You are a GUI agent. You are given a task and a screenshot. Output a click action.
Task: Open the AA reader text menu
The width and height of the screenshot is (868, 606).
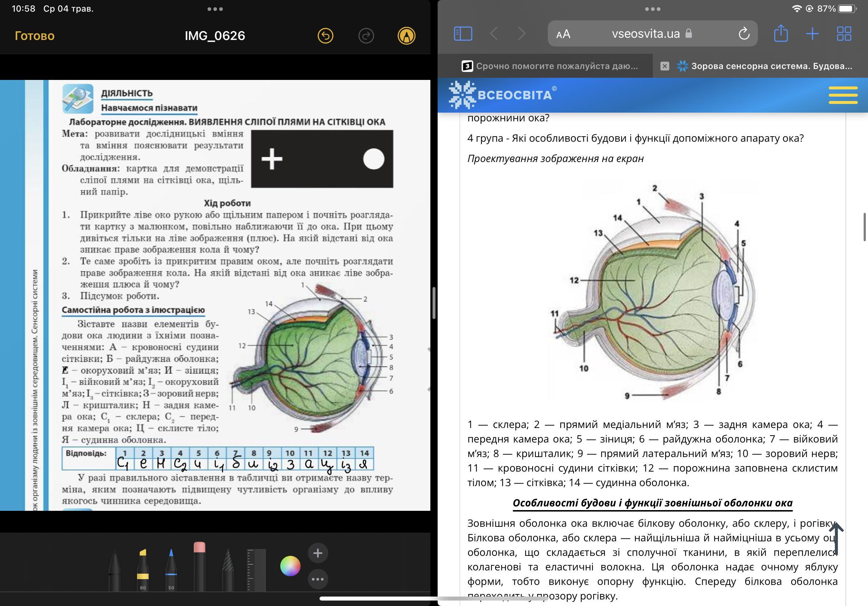(x=563, y=34)
